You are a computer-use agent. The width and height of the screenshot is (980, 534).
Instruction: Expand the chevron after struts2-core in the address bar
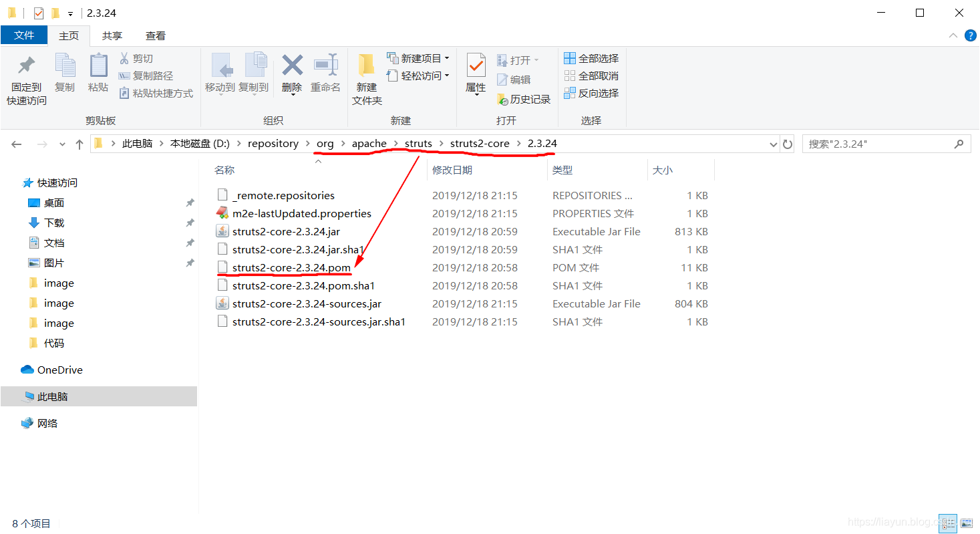point(519,144)
